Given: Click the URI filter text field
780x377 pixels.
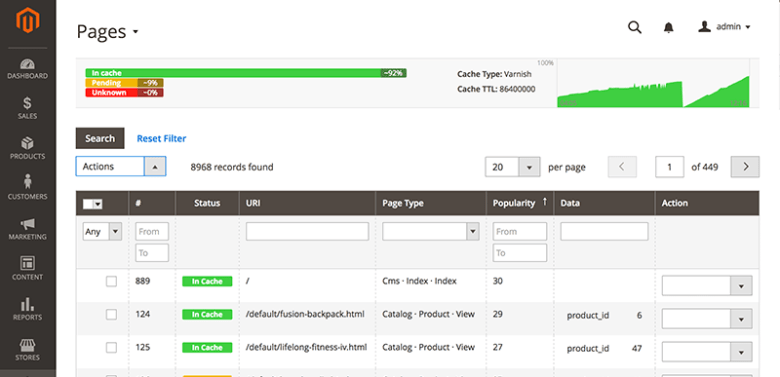Looking at the screenshot, I should (307, 232).
